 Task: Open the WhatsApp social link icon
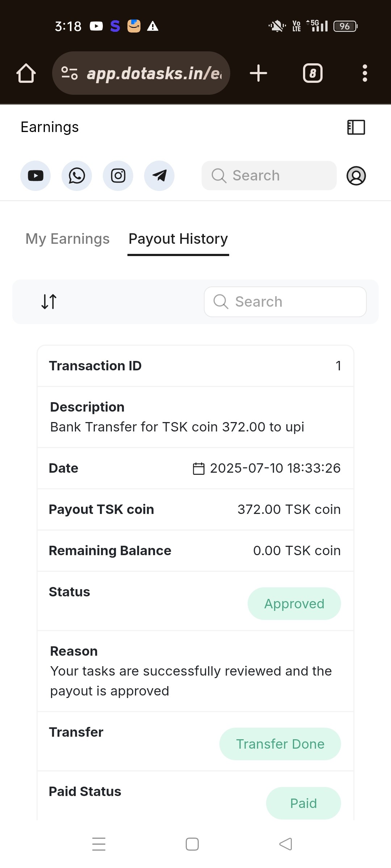[77, 176]
